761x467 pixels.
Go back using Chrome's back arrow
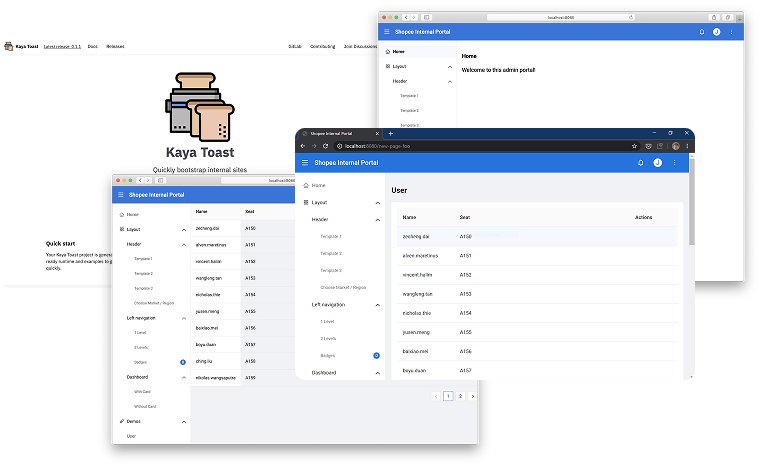(x=303, y=146)
